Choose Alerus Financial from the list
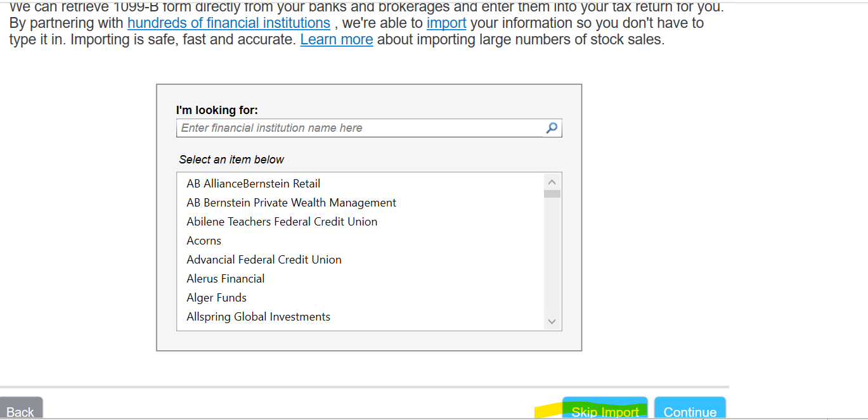This screenshot has height=420, width=868. click(x=361, y=279)
